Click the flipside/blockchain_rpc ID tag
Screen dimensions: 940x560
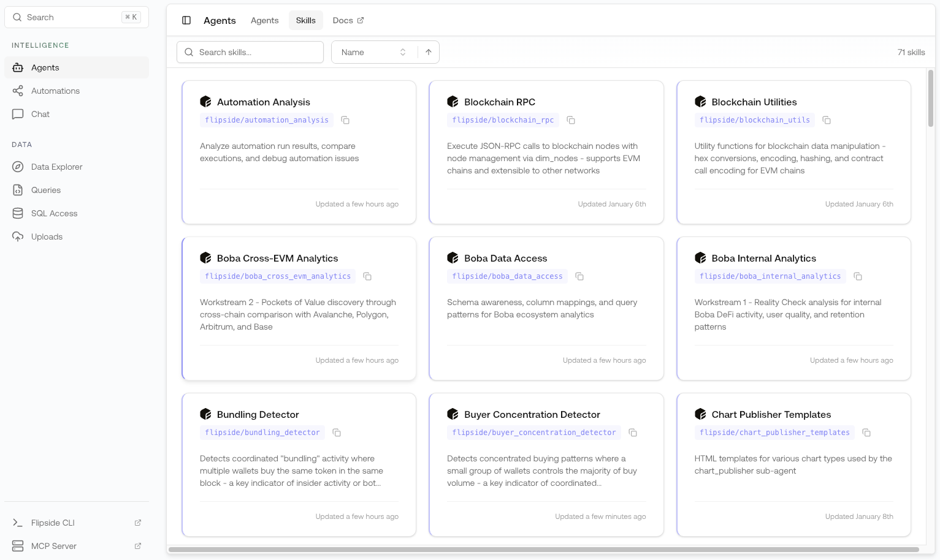coord(503,120)
